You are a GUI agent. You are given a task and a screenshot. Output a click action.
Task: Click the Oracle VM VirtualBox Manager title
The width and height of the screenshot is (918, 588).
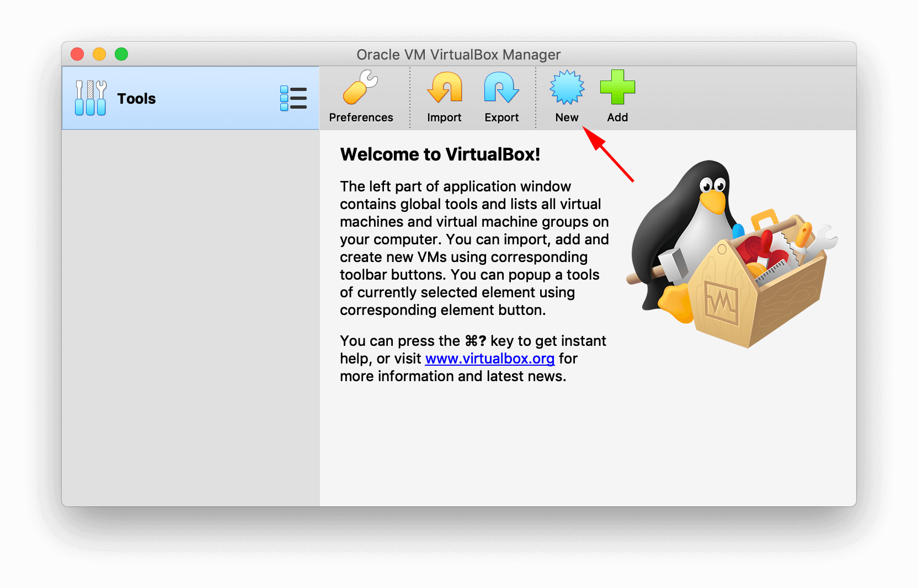pyautogui.click(x=458, y=55)
